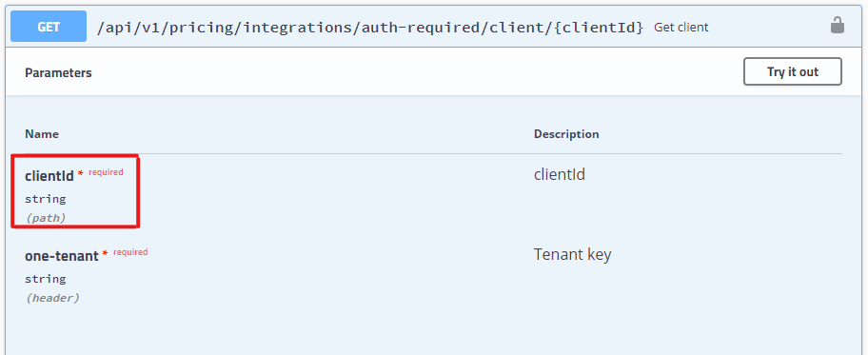The image size is (868, 355).
Task: Click the red asterisk next to one-tenant
Action: pos(106,254)
